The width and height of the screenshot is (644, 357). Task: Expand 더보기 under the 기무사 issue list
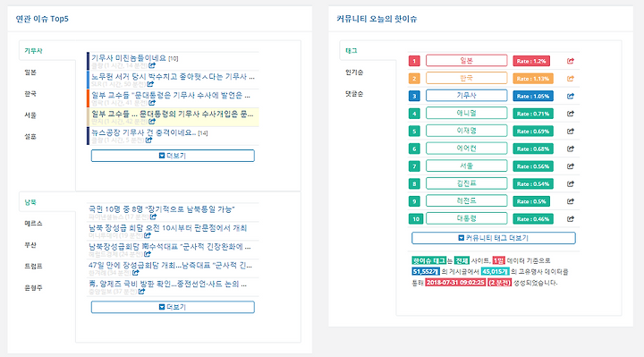(x=173, y=156)
